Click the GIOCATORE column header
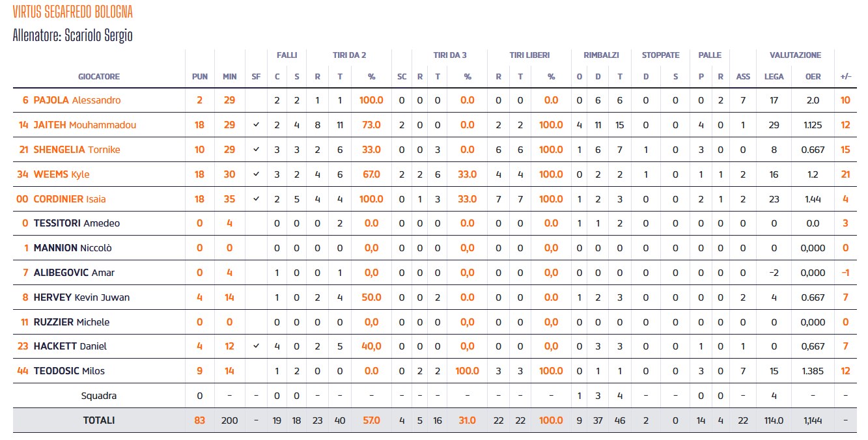This screenshot has height=440, width=868. click(99, 77)
